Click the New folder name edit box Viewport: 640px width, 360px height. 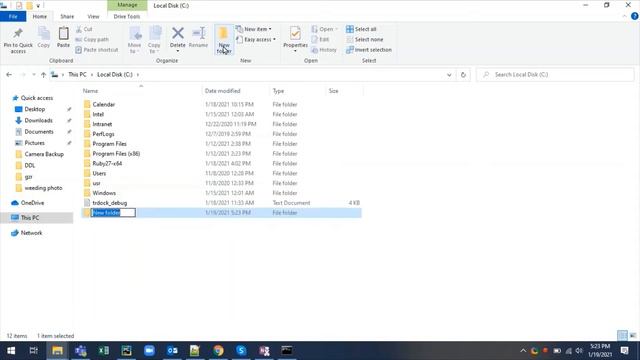pyautogui.click(x=113, y=213)
